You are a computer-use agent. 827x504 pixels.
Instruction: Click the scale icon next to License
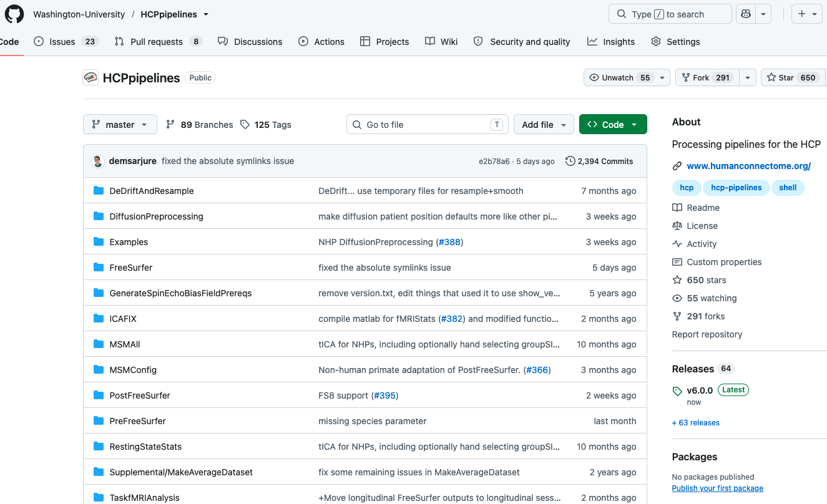pyautogui.click(x=677, y=226)
